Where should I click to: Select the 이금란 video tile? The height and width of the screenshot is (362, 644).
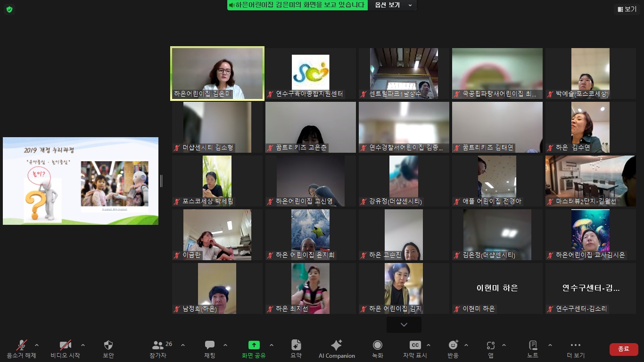(217, 235)
